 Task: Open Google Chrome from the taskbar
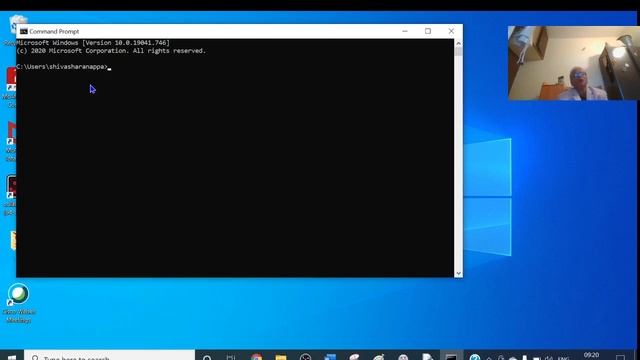pos(257,357)
